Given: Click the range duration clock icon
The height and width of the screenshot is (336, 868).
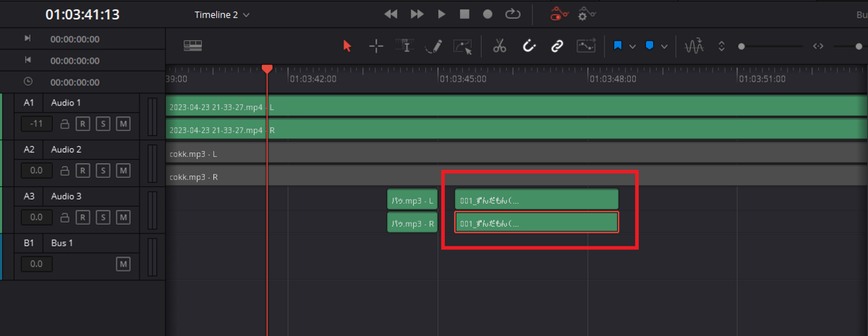Looking at the screenshot, I should 27,81.
